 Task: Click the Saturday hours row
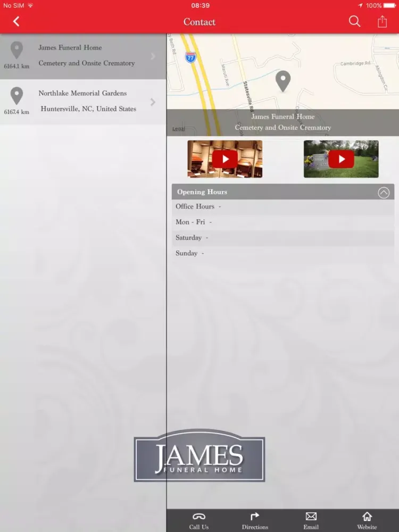pos(283,238)
